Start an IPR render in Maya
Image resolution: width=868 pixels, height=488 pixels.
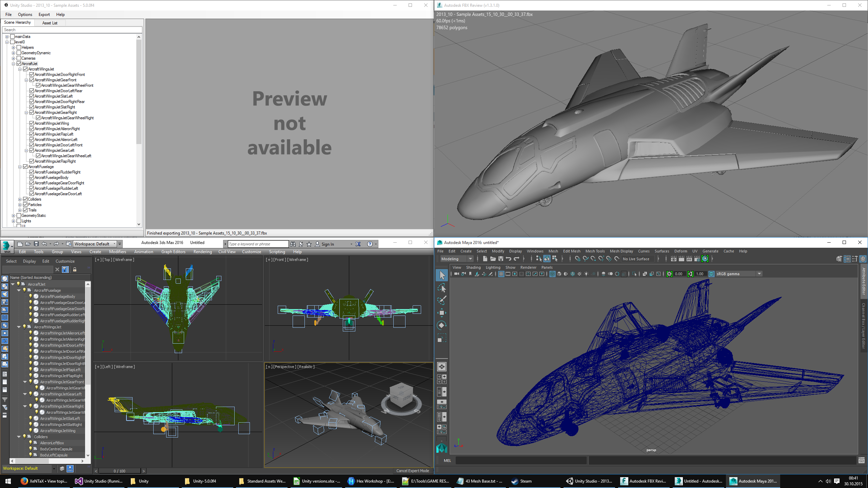[689, 259]
